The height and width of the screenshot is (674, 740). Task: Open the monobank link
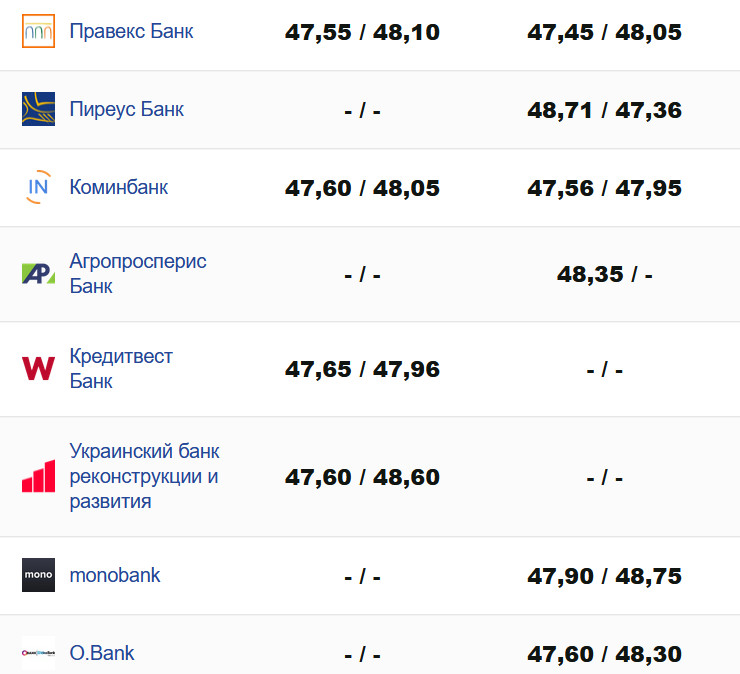click(115, 575)
